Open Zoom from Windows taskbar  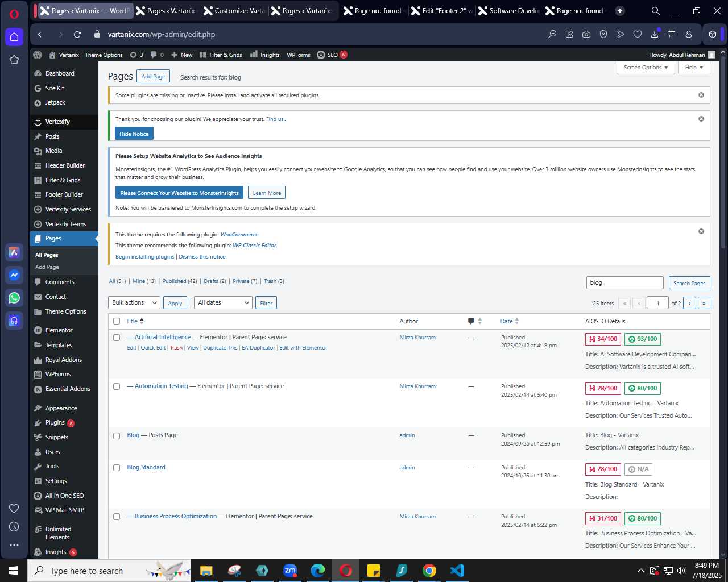pos(290,571)
